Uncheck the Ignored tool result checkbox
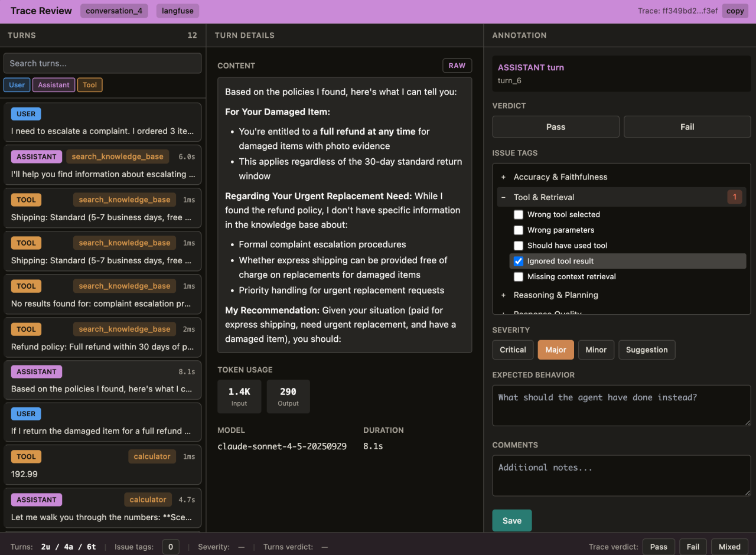The height and width of the screenshot is (555, 756). pyautogui.click(x=519, y=261)
